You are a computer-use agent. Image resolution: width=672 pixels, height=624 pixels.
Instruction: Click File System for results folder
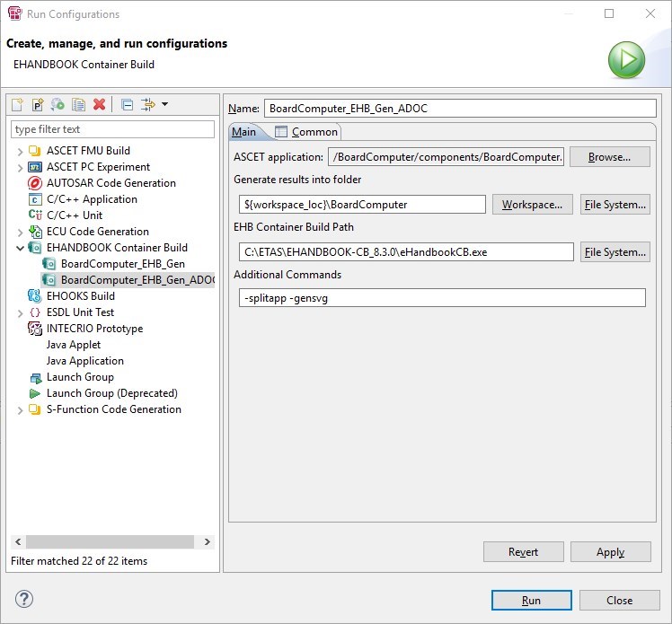coord(615,205)
